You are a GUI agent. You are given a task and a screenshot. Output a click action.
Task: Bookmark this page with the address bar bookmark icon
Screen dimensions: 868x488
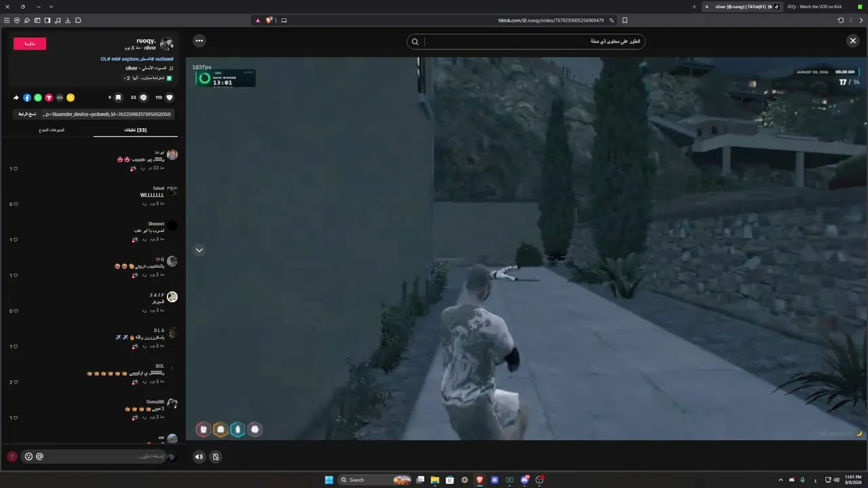625,20
